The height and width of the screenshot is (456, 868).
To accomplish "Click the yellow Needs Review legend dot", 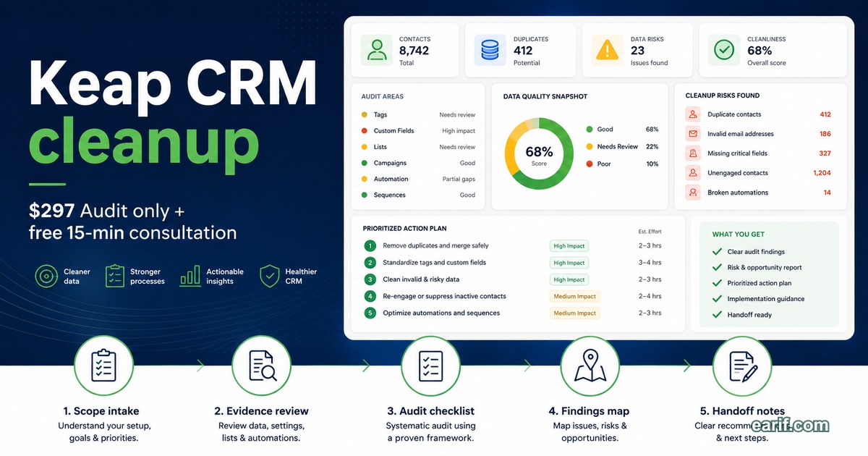I will click(x=589, y=147).
